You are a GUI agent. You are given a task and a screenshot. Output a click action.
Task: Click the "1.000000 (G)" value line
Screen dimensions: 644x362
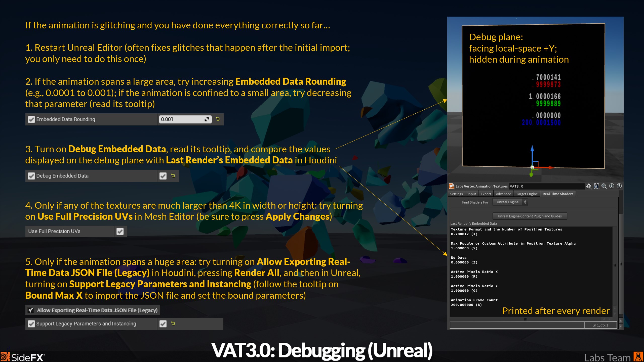pos(464,291)
